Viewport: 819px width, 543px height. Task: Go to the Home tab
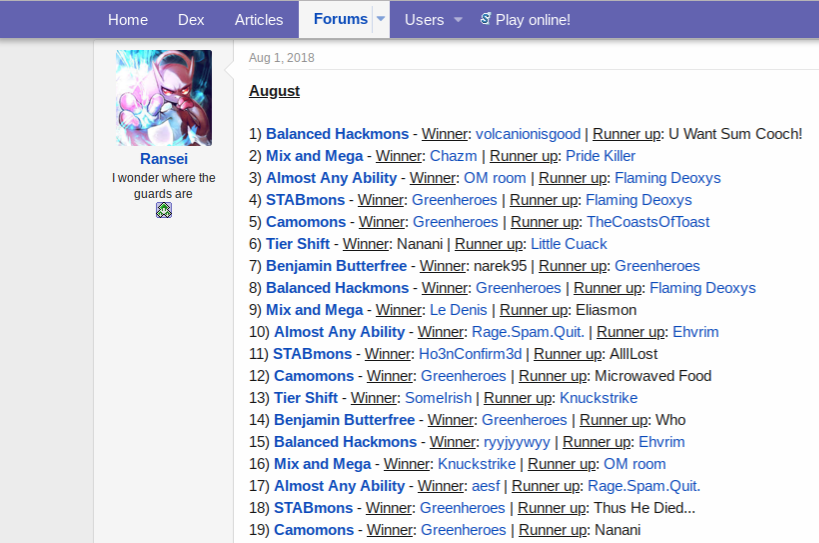coord(128,20)
